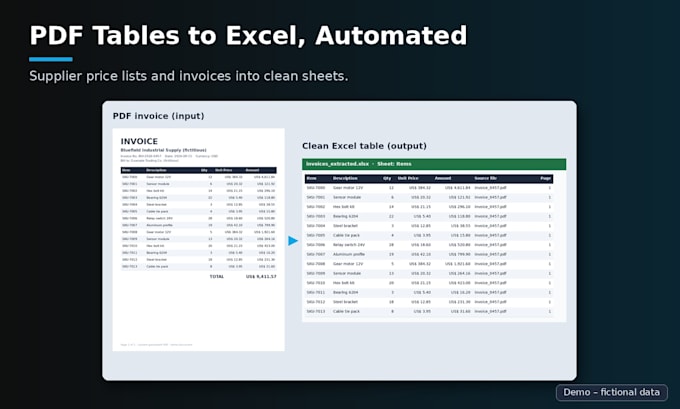Viewport: 680px width, 409px height.
Task: Click 'Relay switch 24V' in the Excel output table
Action: (349, 245)
